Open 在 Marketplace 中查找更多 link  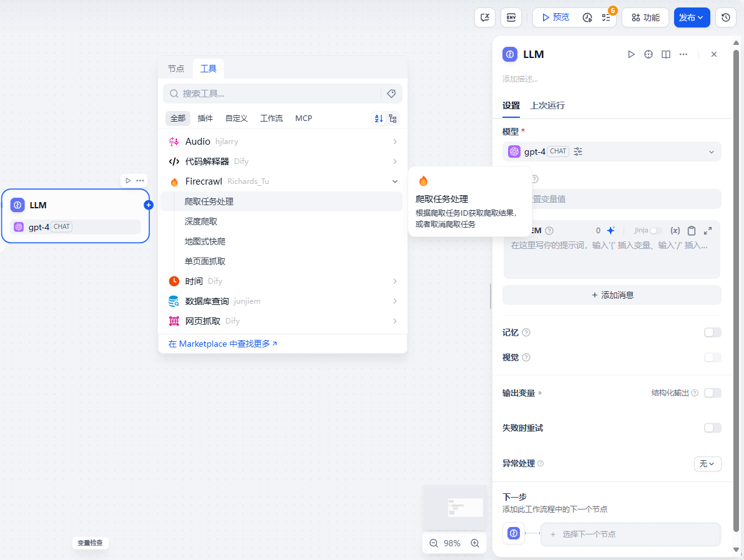click(x=223, y=344)
